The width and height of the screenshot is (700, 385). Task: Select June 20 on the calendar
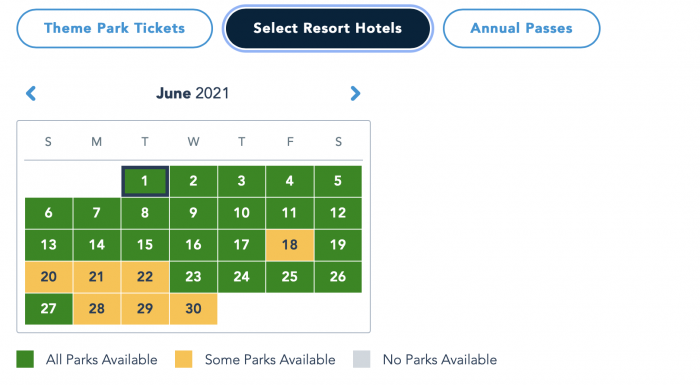point(48,277)
